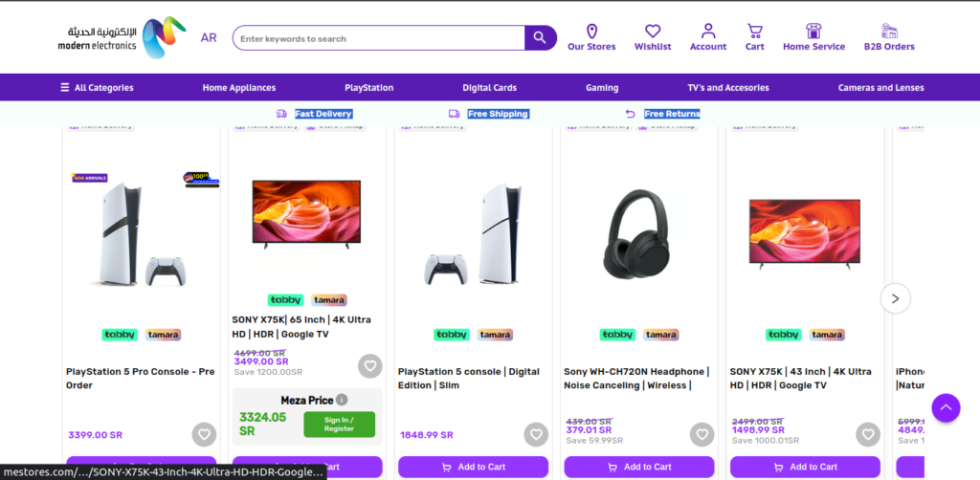The width and height of the screenshot is (980, 480).
Task: Click the Meza Price info icon
Action: tap(342, 400)
